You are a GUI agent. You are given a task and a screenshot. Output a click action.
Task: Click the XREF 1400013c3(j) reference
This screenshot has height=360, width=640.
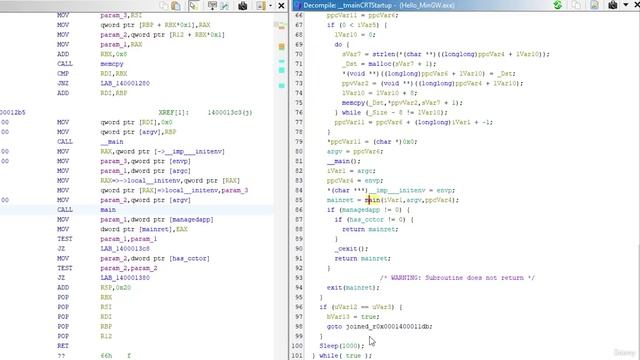tap(230, 112)
